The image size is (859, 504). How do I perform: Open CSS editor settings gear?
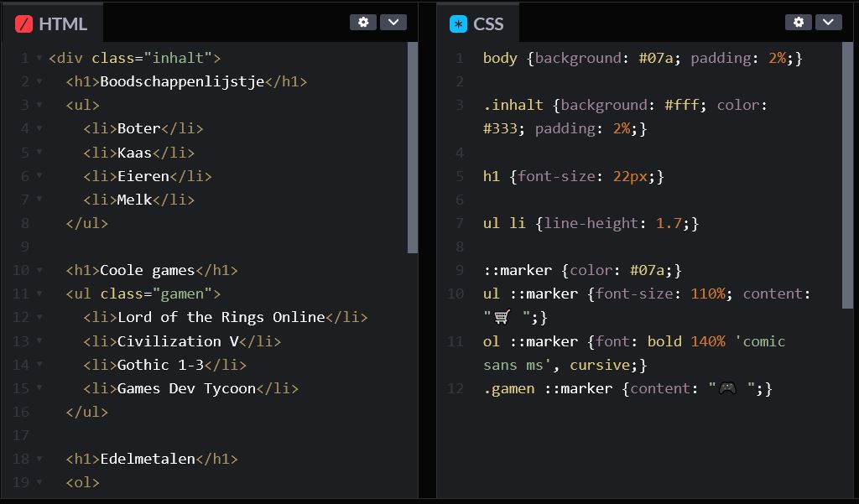click(799, 22)
